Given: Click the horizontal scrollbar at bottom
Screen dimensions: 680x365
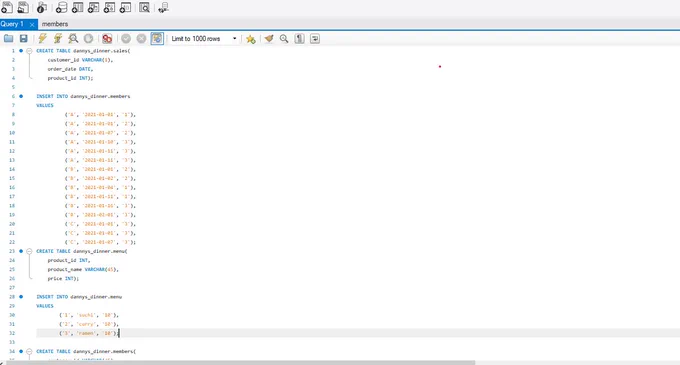Looking at the screenshot, I should coord(241,362).
